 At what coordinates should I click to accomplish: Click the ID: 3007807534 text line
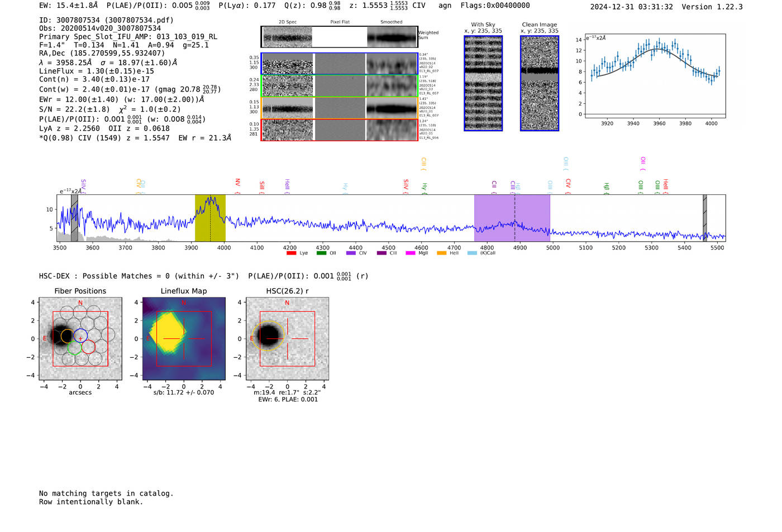click(x=106, y=20)
